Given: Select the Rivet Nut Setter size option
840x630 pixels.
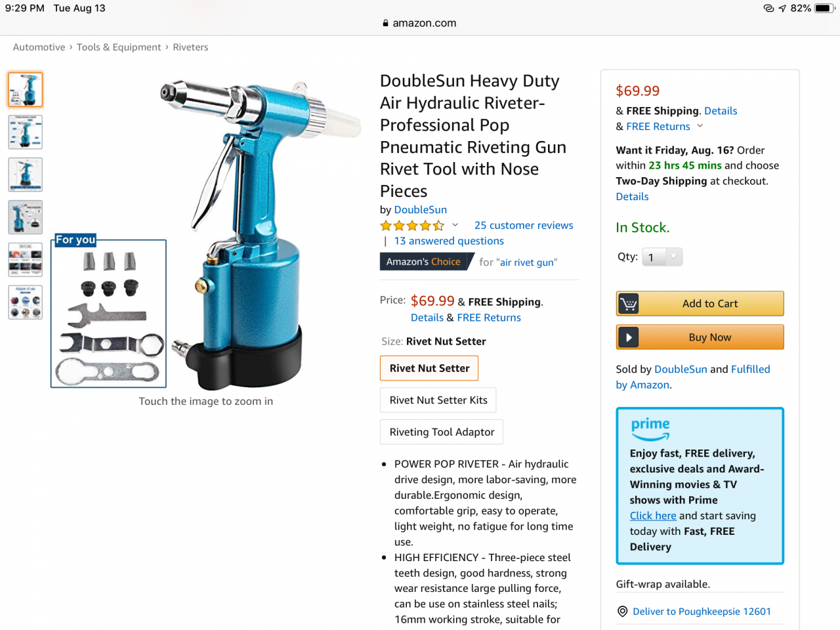Looking at the screenshot, I should coord(429,368).
